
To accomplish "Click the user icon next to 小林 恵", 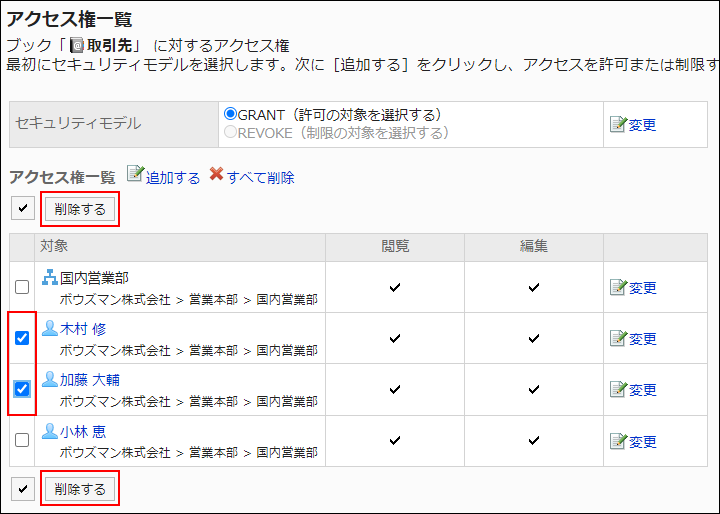I will tap(50, 431).
